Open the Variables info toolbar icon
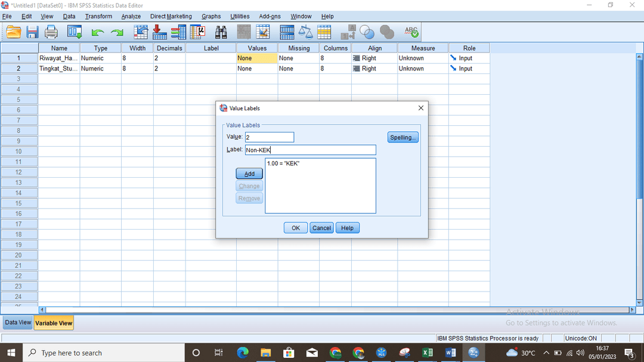The width and height of the screenshot is (644, 362). click(178, 32)
